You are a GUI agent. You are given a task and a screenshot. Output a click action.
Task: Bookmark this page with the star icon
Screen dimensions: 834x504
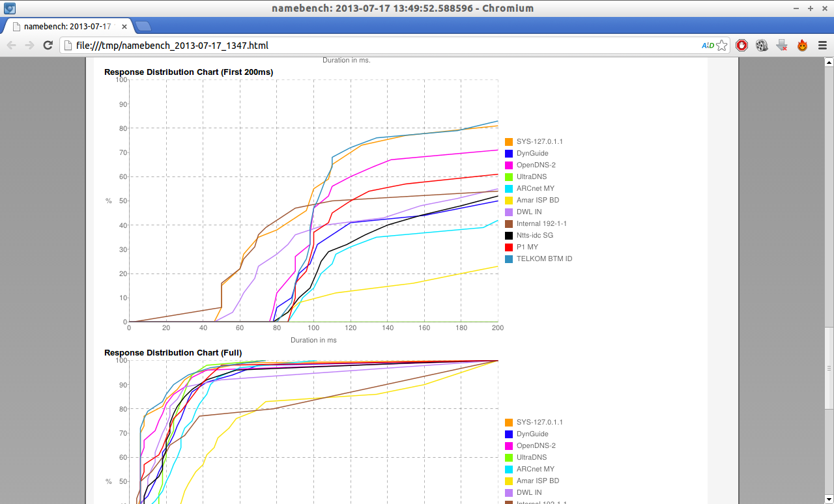pyautogui.click(x=721, y=46)
